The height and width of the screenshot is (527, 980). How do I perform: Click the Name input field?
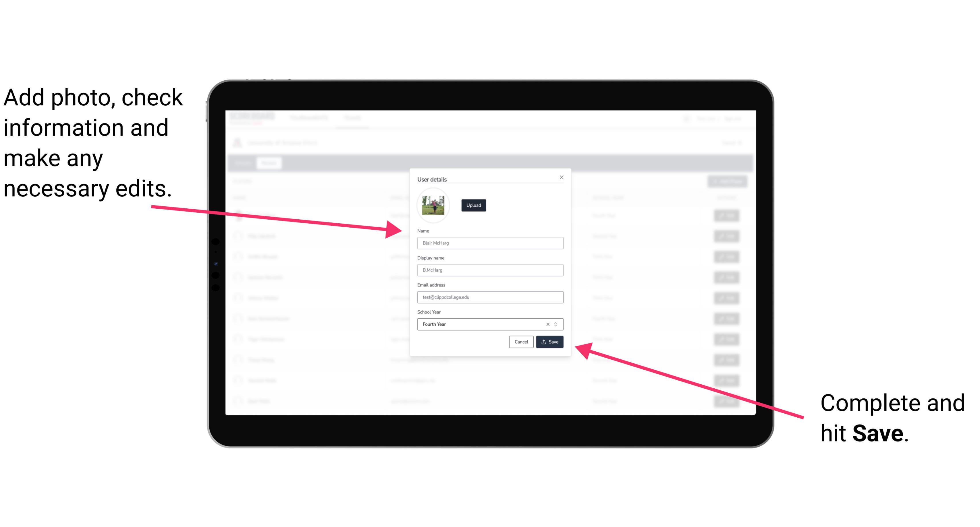(x=490, y=243)
